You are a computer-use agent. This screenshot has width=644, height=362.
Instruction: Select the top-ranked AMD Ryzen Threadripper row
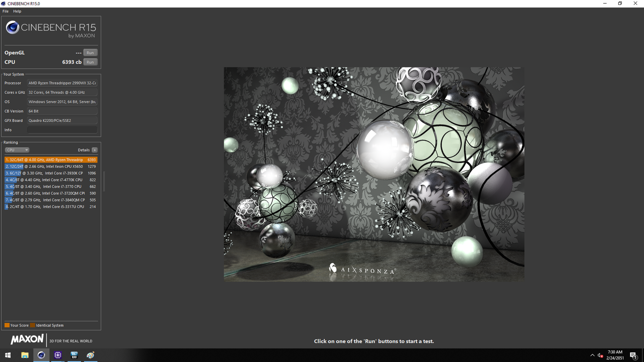51,160
